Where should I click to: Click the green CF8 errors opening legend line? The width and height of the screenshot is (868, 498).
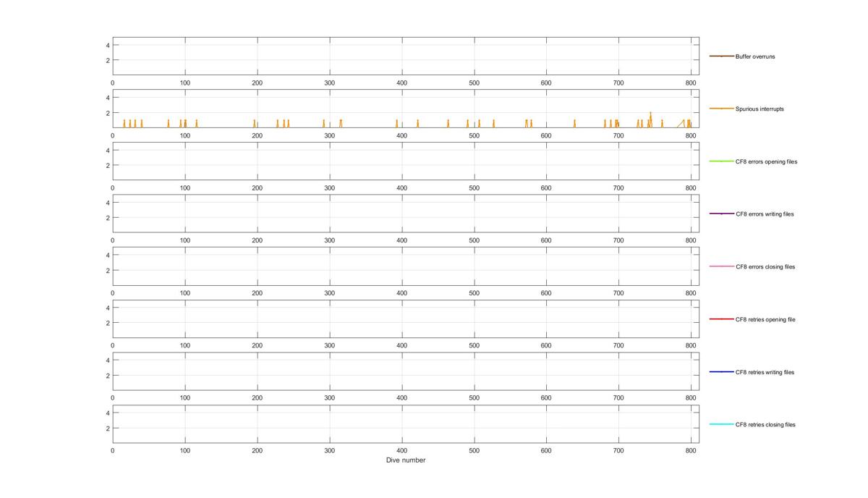pos(721,161)
